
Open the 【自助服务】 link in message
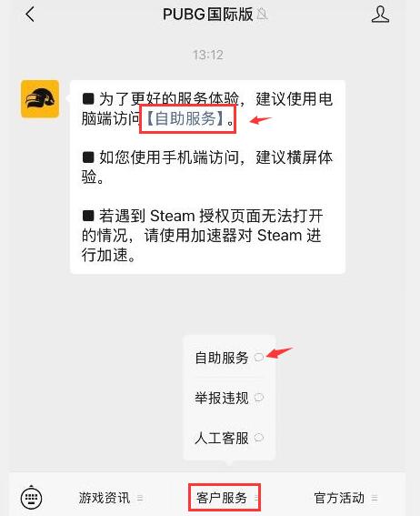click(188, 119)
